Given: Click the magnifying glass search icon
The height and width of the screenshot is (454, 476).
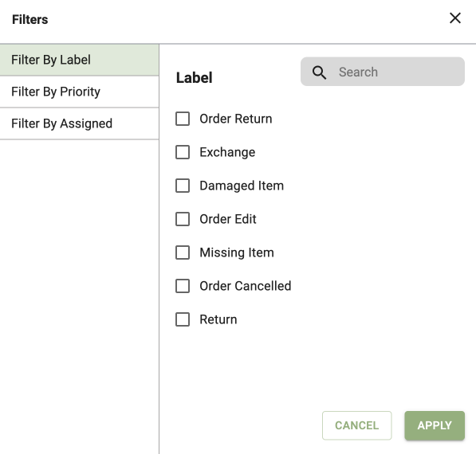Looking at the screenshot, I should click(x=319, y=72).
